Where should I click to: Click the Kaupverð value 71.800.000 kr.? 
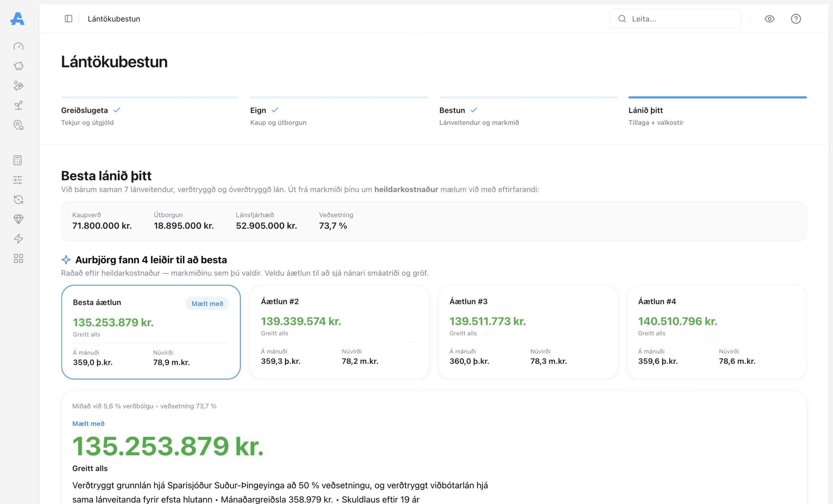point(102,226)
